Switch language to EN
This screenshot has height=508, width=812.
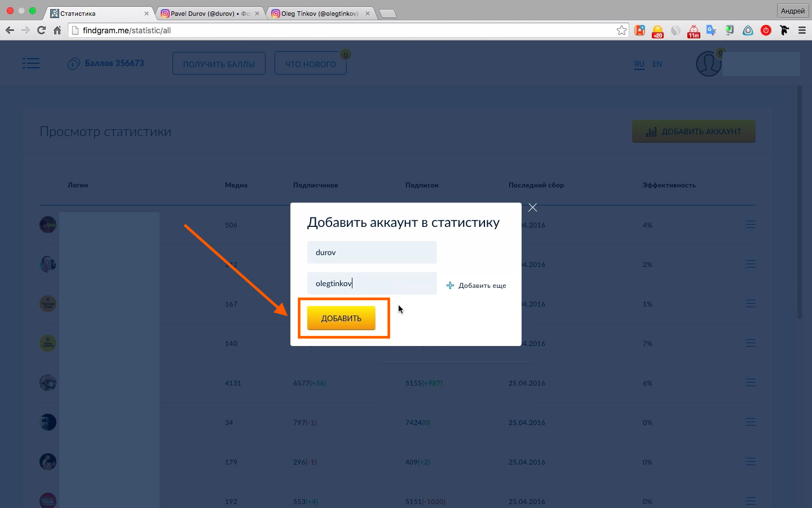point(657,64)
